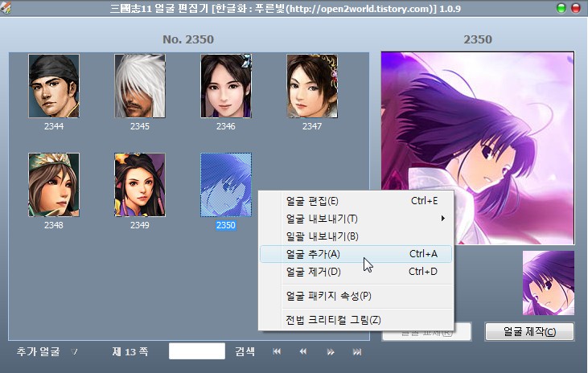This screenshot has height=373, width=588.
Task: Select face thumbnail 2344
Action: [x=54, y=86]
